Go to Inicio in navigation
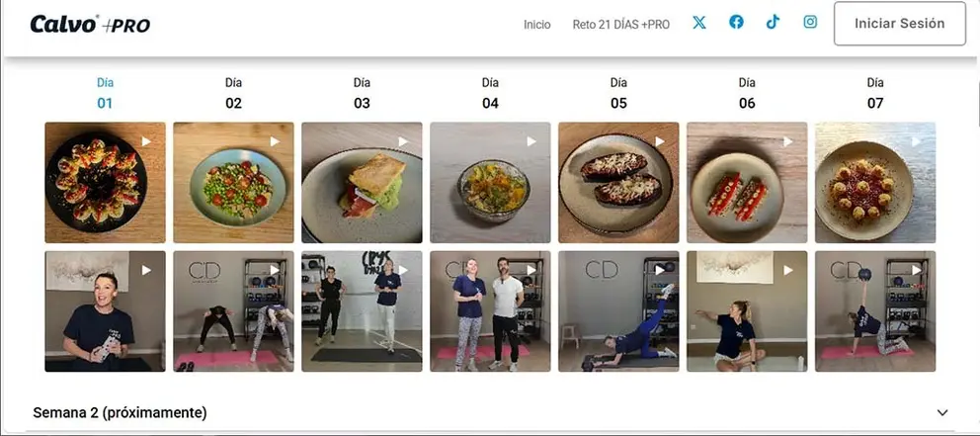The width and height of the screenshot is (980, 436). [537, 25]
